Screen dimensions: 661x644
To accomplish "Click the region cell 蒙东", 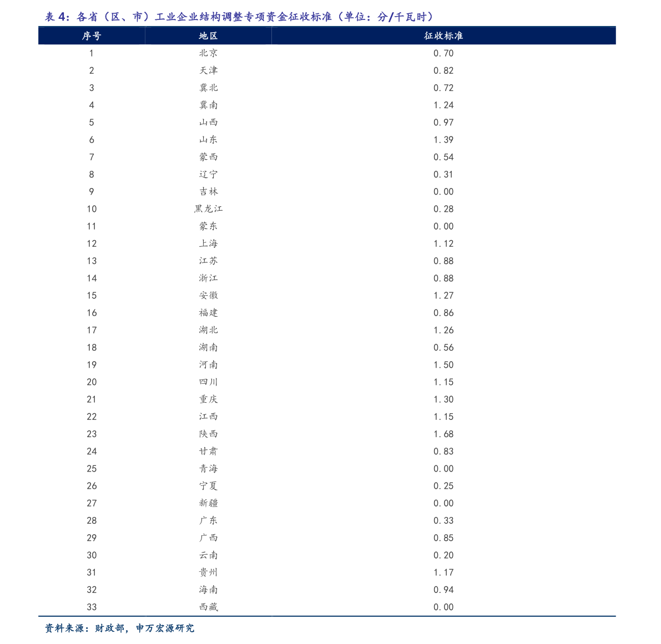I will click(x=208, y=226).
